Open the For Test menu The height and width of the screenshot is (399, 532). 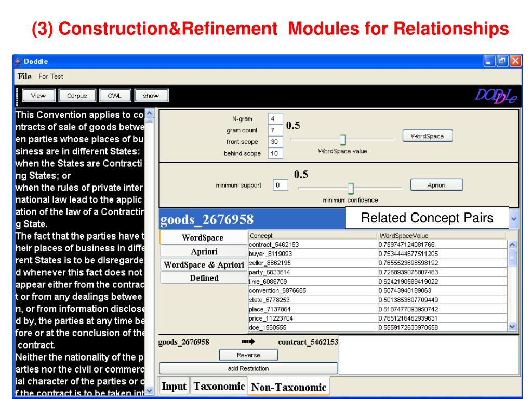[50, 77]
